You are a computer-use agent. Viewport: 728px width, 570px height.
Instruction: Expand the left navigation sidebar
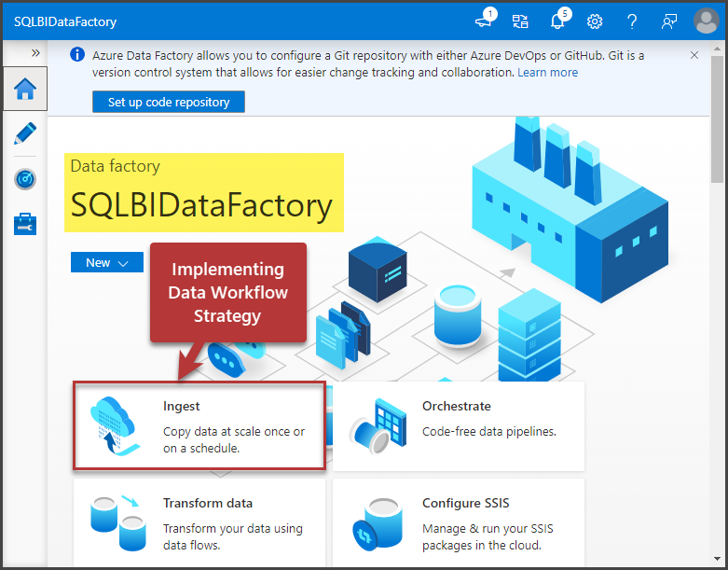coord(35,53)
